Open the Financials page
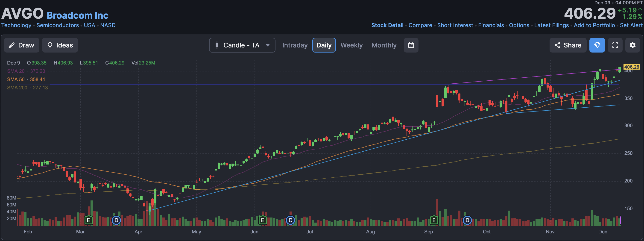 tap(491, 25)
